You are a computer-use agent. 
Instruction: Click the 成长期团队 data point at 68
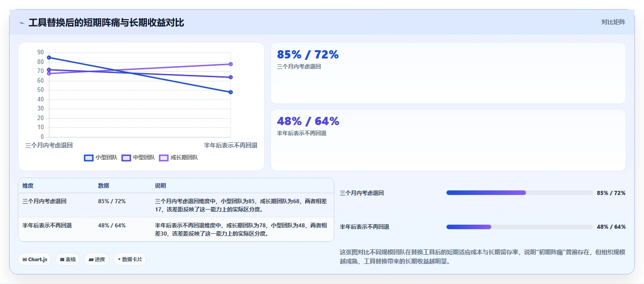click(49, 74)
